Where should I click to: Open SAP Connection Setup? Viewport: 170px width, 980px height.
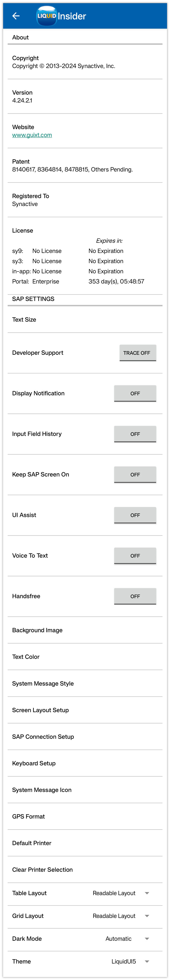pos(43,737)
